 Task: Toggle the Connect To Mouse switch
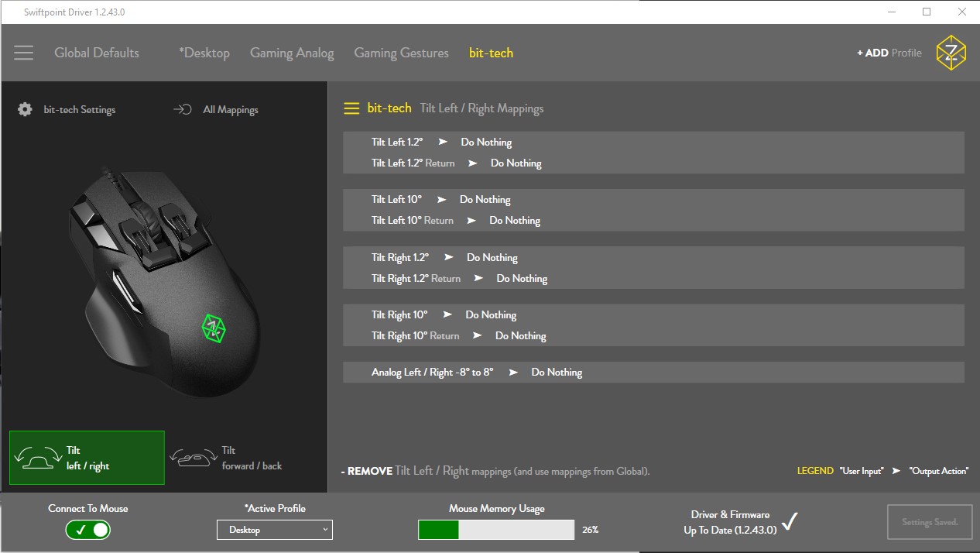pyautogui.click(x=88, y=530)
